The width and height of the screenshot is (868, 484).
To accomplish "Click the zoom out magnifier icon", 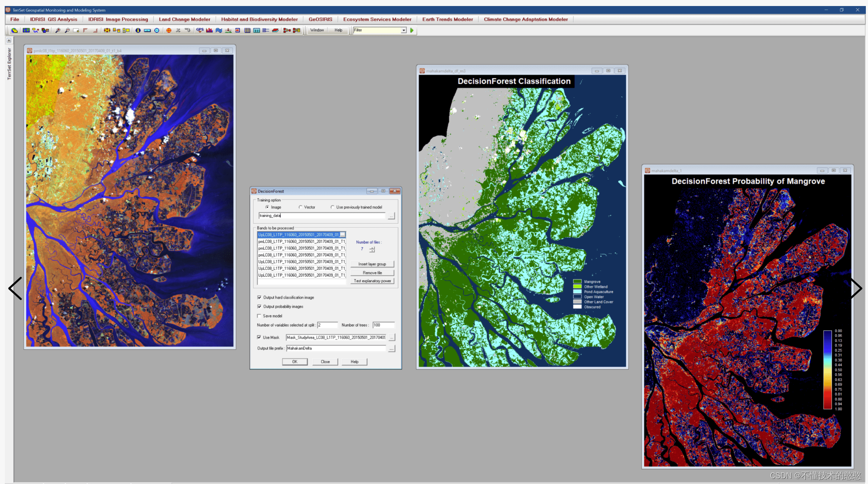I will click(x=67, y=31).
